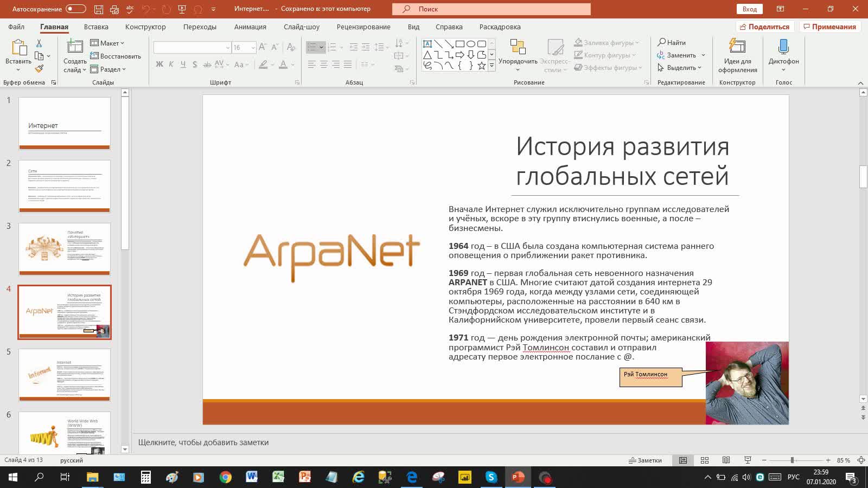Switch to the Вставка tab
The width and height of the screenshot is (868, 488).
pyautogui.click(x=96, y=27)
